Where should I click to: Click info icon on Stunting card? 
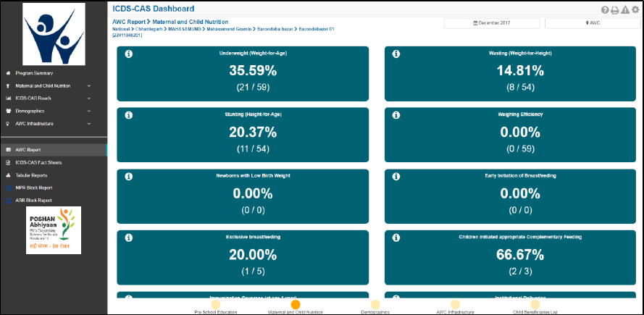128,115
